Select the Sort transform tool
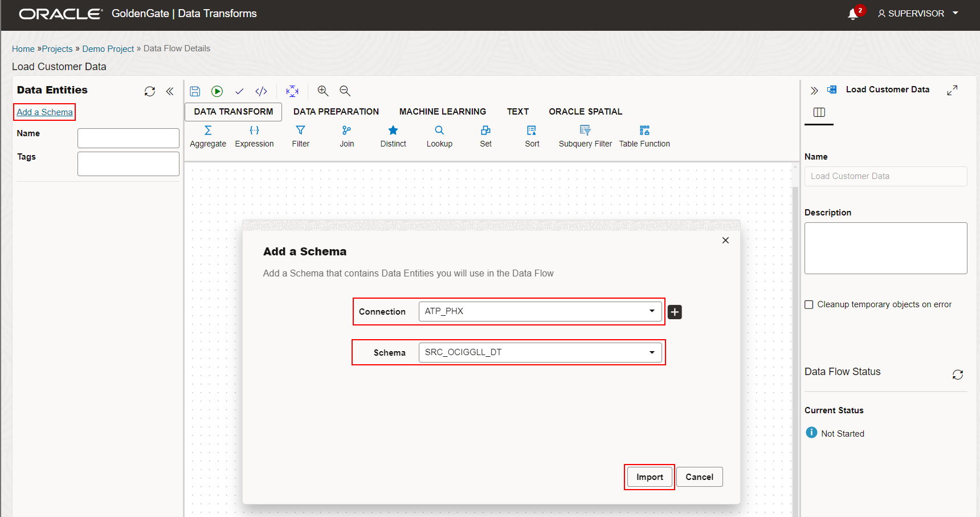Image resolution: width=980 pixels, height=517 pixels. tap(532, 136)
